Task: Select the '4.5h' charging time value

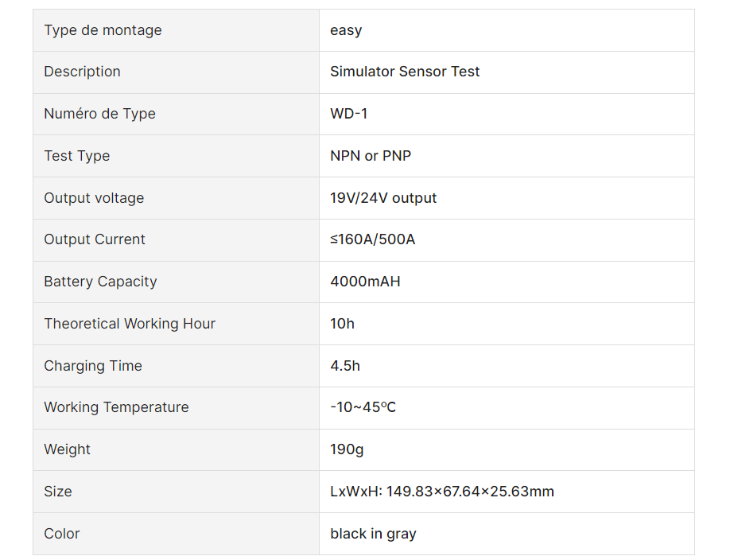Action: 345,366
